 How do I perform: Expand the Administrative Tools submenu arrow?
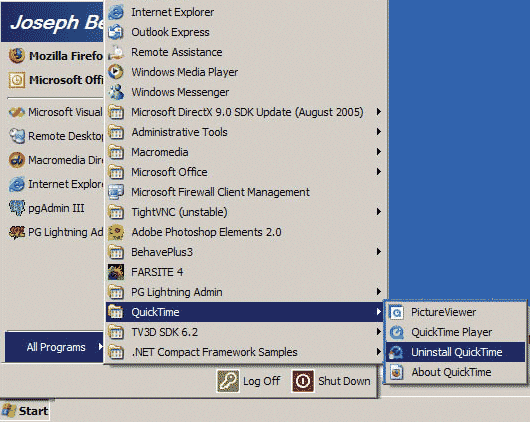click(x=379, y=132)
